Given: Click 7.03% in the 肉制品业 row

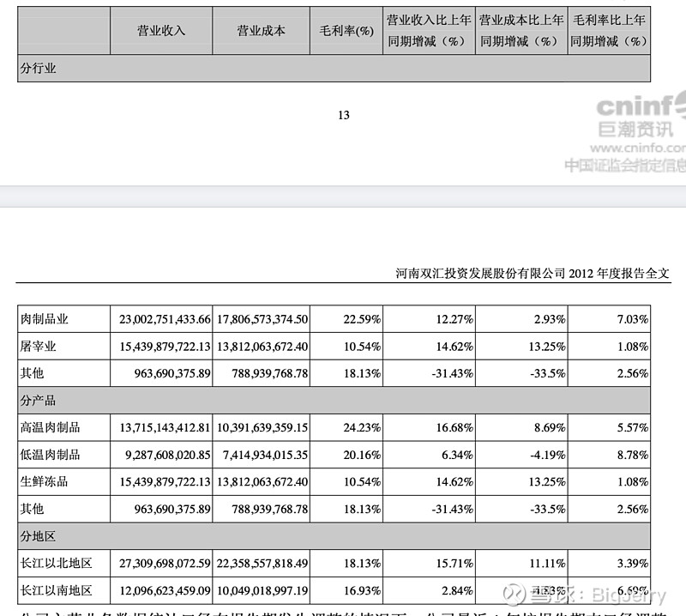Looking at the screenshot, I should [633, 319].
